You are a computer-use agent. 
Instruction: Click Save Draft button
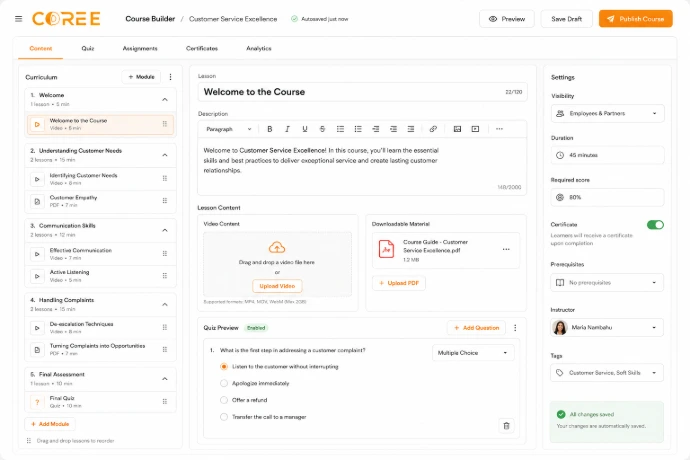566,19
